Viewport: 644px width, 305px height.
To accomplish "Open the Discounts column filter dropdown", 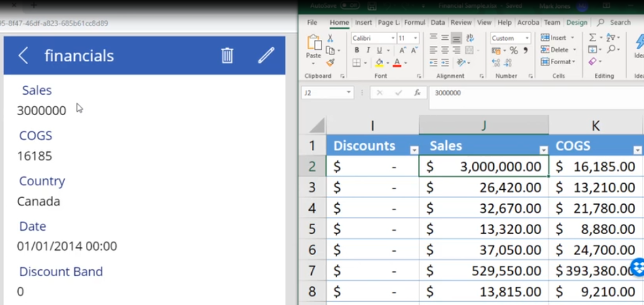I will (414, 150).
